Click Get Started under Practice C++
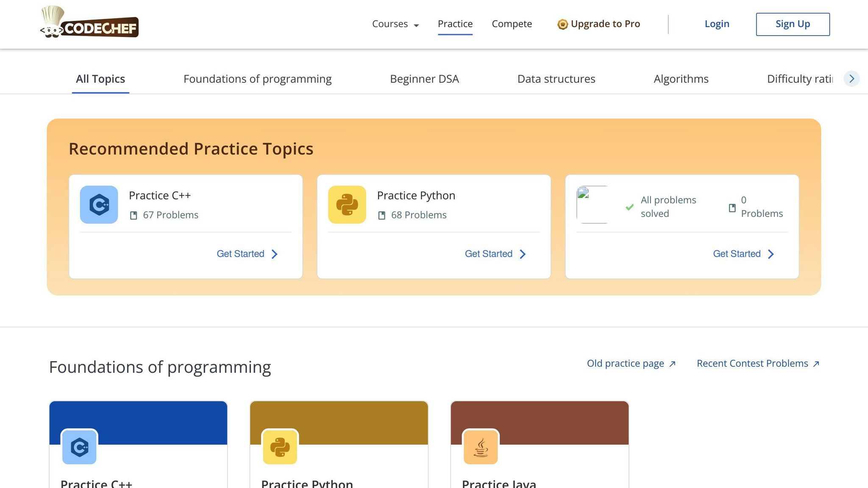Viewport: 868px width, 488px height. point(240,254)
